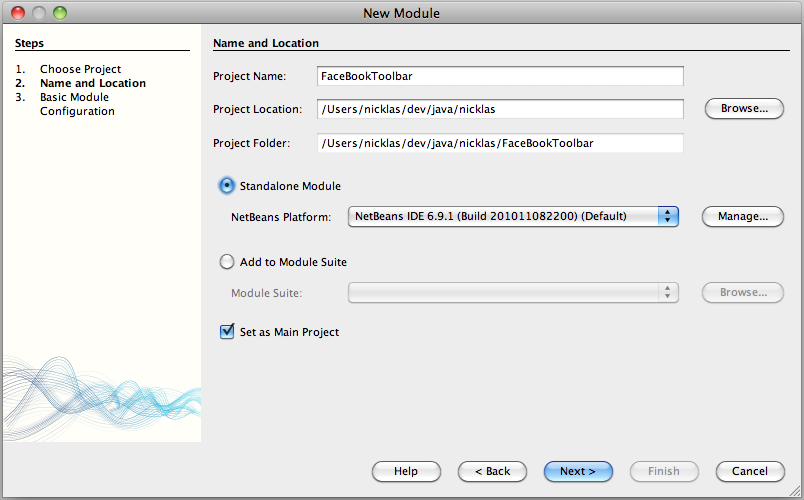Click the Project Folder path field
804x500 pixels.
pos(500,143)
